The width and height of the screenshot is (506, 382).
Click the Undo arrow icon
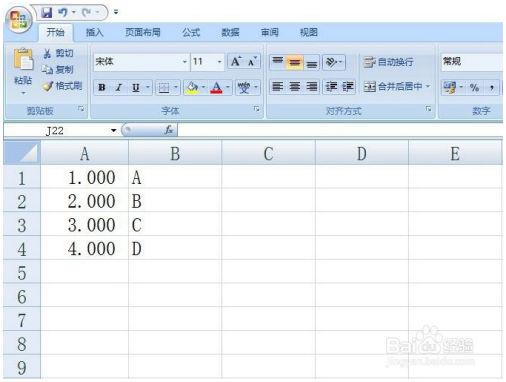pyautogui.click(x=62, y=12)
